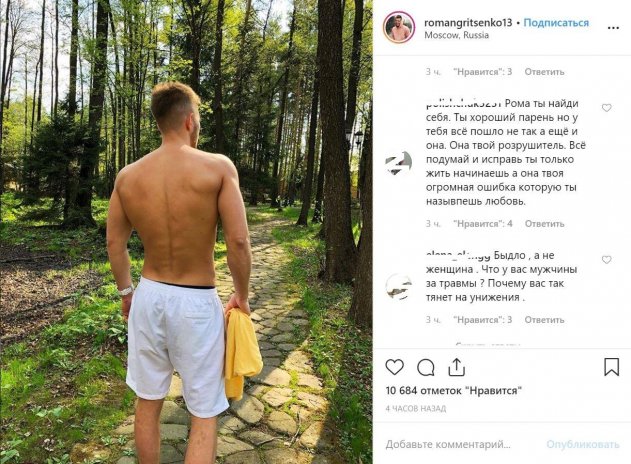Click the forest path post photo
The width and height of the screenshot is (631, 464).
tap(186, 232)
